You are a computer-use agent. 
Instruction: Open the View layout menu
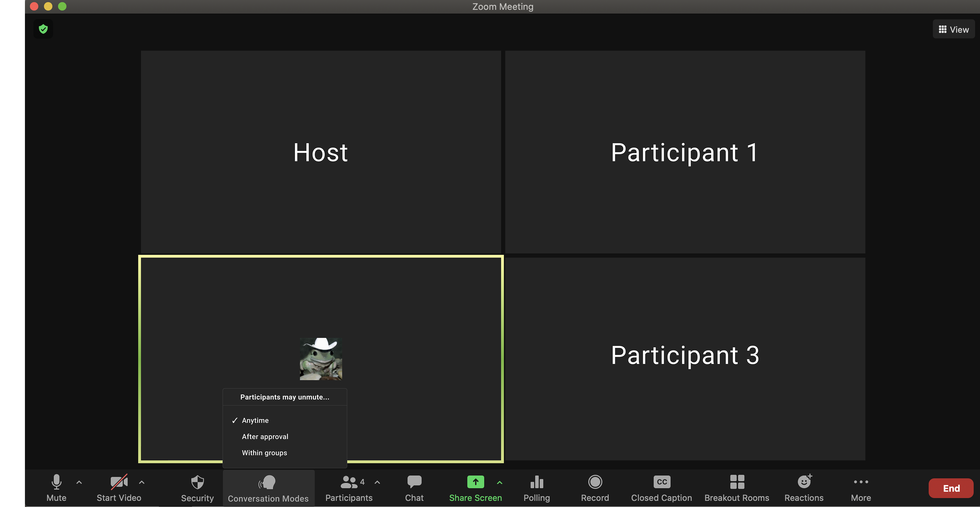tap(954, 29)
